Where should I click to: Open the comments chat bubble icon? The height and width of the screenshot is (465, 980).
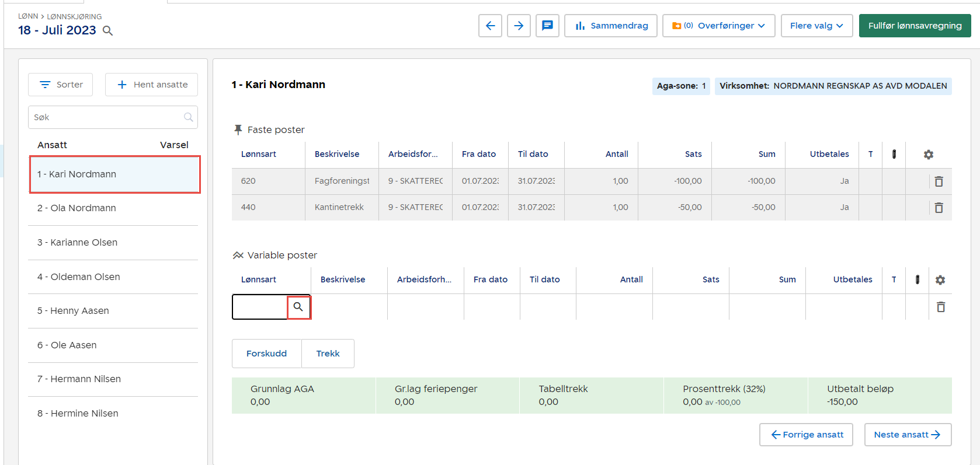pyautogui.click(x=547, y=26)
